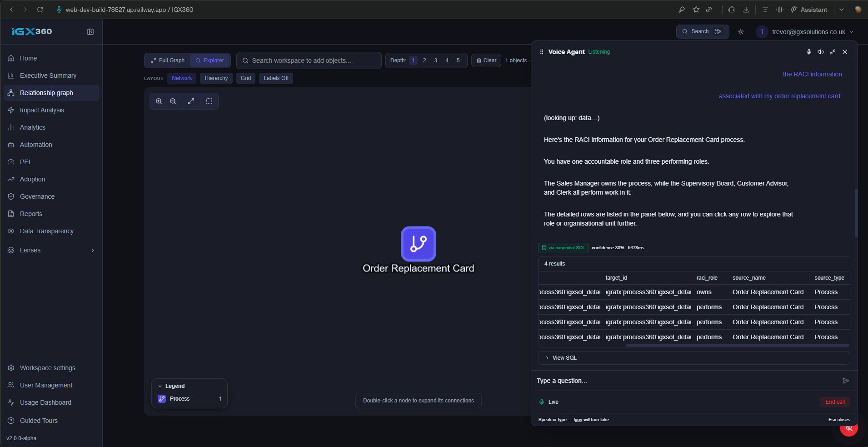The width and height of the screenshot is (868, 447).
Task: Go to Home in sidebar
Action: (51, 58)
